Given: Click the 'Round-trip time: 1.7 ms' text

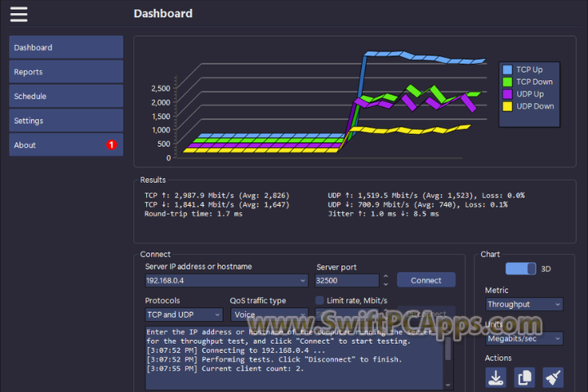Looking at the screenshot, I should tap(194, 214).
